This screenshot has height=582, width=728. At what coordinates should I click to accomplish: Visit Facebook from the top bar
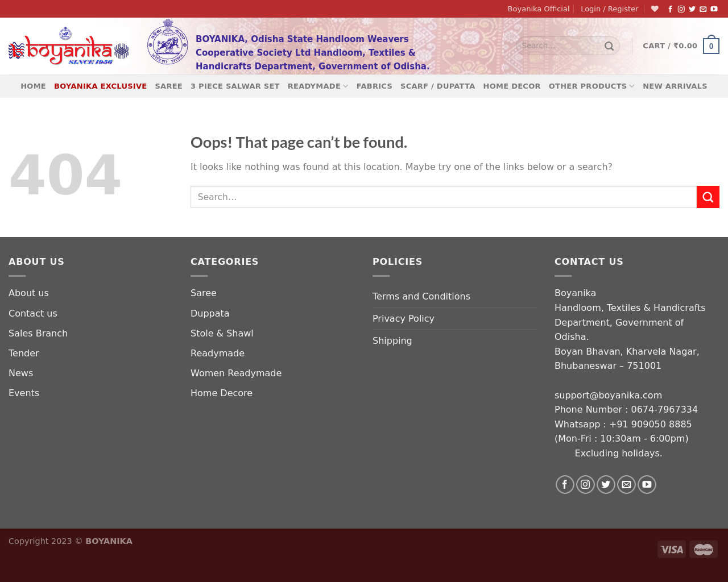(x=670, y=9)
